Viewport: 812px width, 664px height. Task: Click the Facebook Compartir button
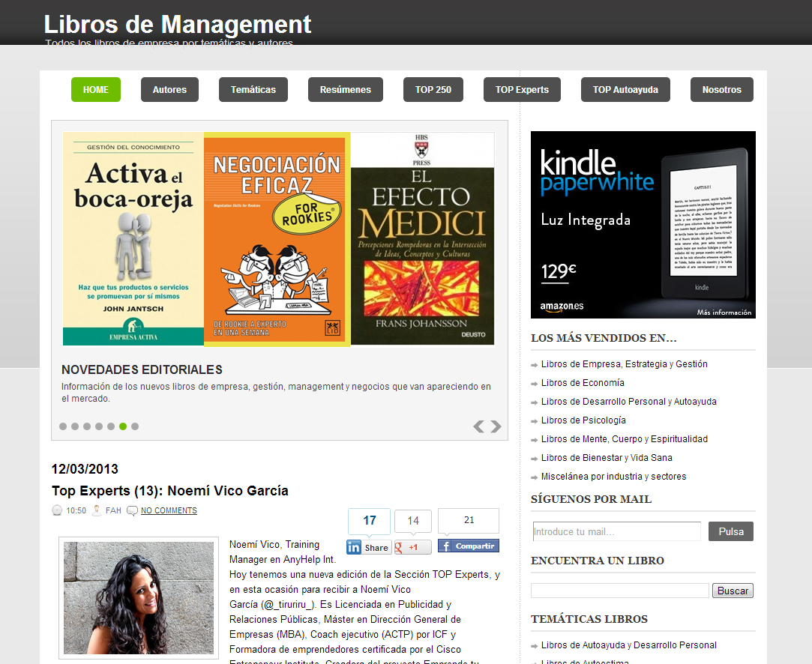[x=468, y=546]
